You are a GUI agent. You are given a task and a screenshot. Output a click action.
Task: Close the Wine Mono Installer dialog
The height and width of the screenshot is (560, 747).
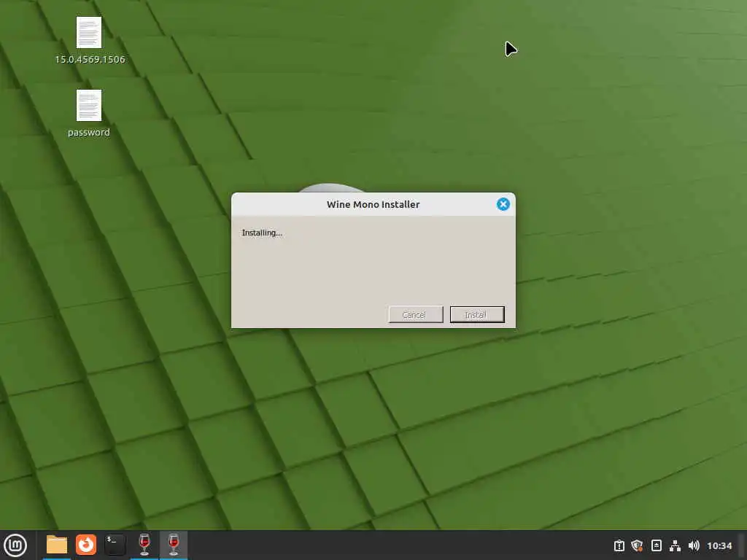[x=503, y=204]
